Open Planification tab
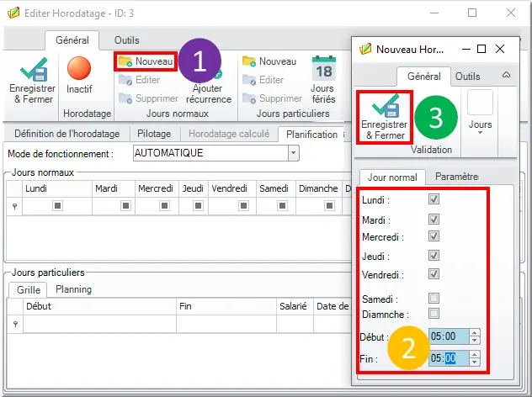The height and width of the screenshot is (397, 532). click(x=311, y=135)
